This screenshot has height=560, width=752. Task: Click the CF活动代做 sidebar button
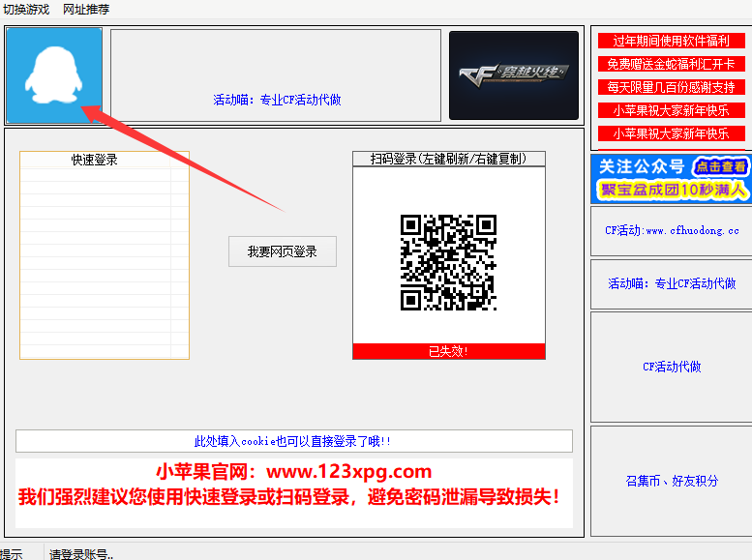coord(672,367)
